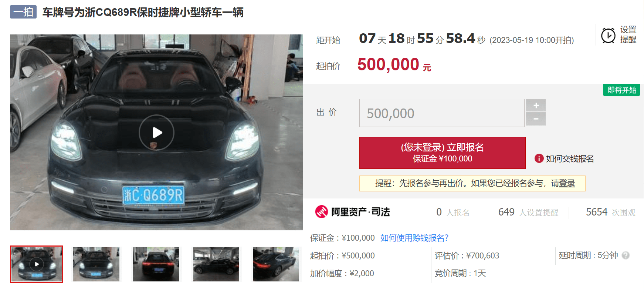This screenshot has width=644, height=294.
Task: Open the 登录 login link
Action: click(x=567, y=183)
